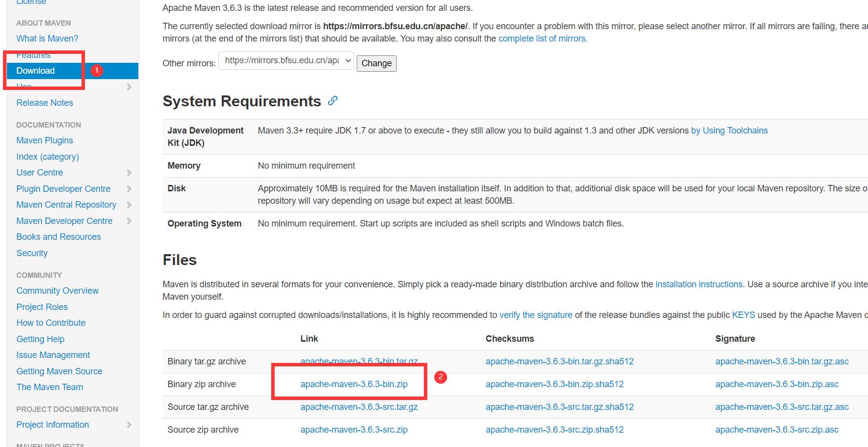Open Books and Resources link
Image resolution: width=868 pixels, height=447 pixels.
click(58, 237)
